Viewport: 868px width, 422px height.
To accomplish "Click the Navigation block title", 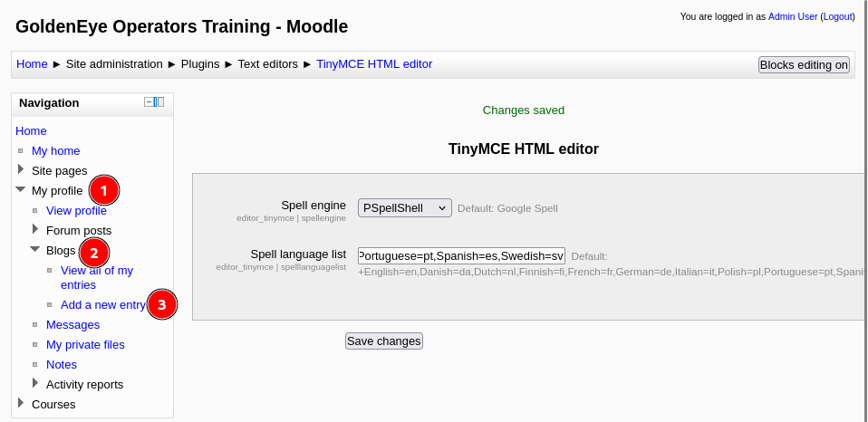I will [49, 103].
